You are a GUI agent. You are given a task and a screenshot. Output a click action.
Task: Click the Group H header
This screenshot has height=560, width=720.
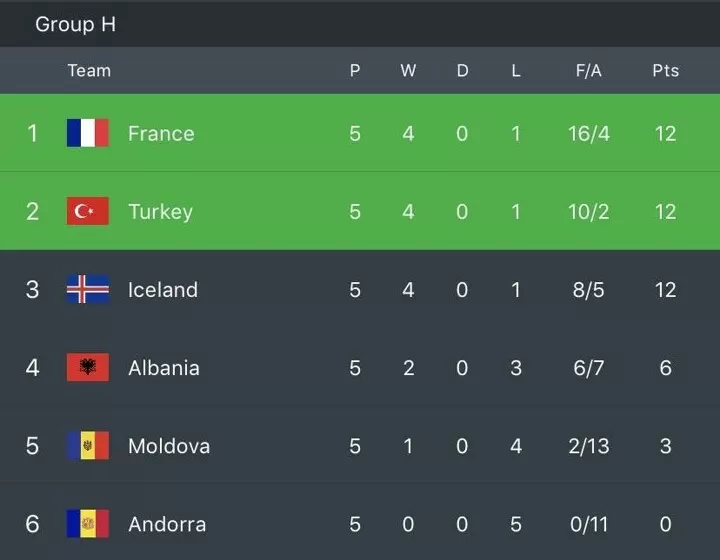coord(76,24)
